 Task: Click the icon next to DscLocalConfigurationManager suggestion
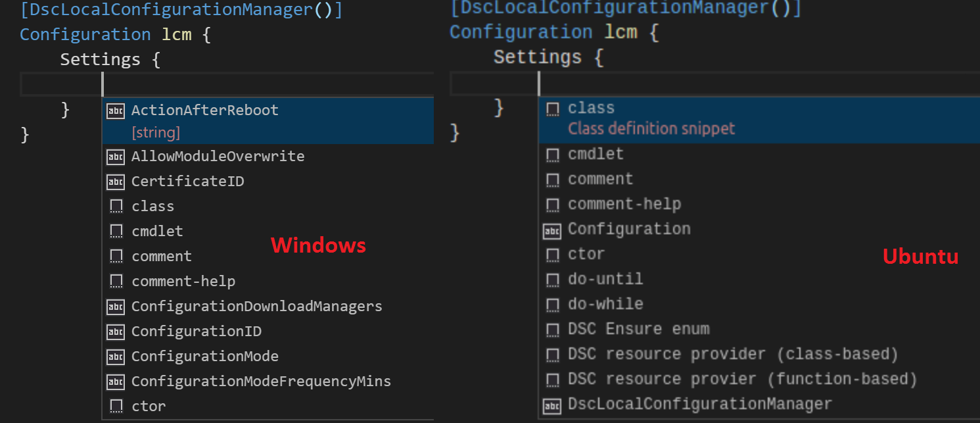tap(553, 405)
